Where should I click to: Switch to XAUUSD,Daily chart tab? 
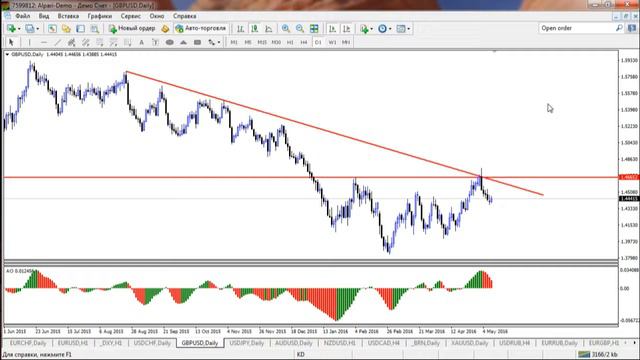(469, 343)
